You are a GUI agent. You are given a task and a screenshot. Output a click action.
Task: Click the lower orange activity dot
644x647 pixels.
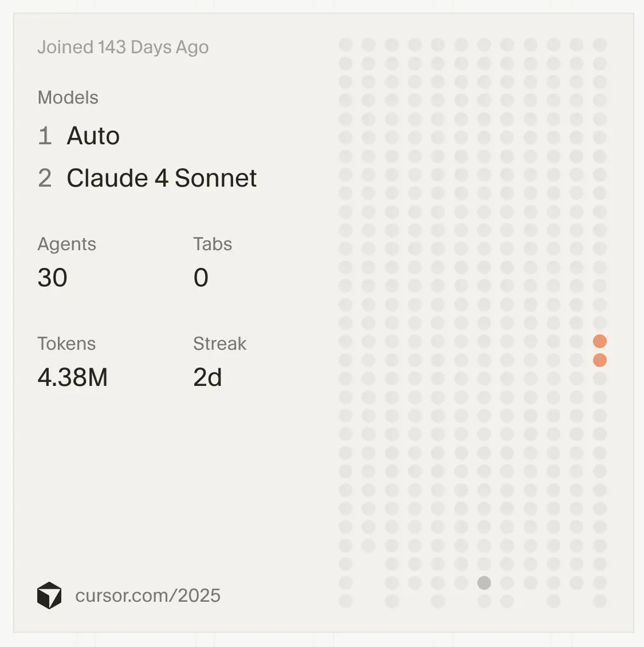600,360
